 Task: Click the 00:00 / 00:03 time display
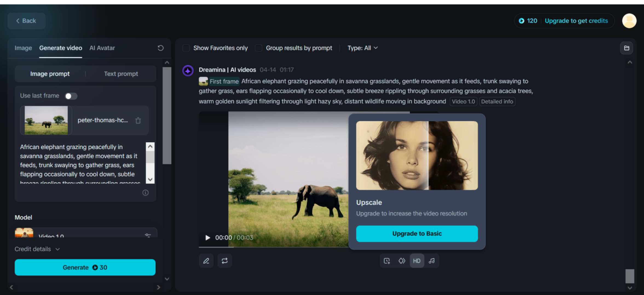click(234, 237)
